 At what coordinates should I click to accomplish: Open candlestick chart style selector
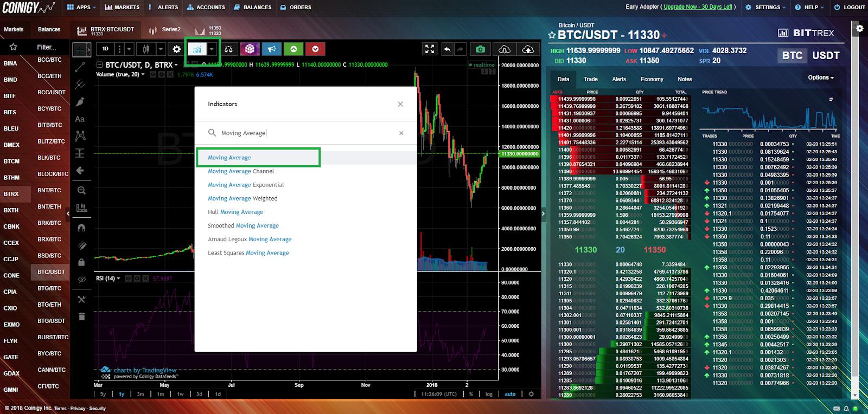(146, 49)
